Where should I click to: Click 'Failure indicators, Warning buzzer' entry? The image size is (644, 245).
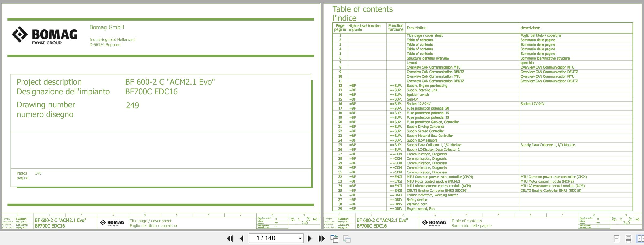(x=432, y=195)
